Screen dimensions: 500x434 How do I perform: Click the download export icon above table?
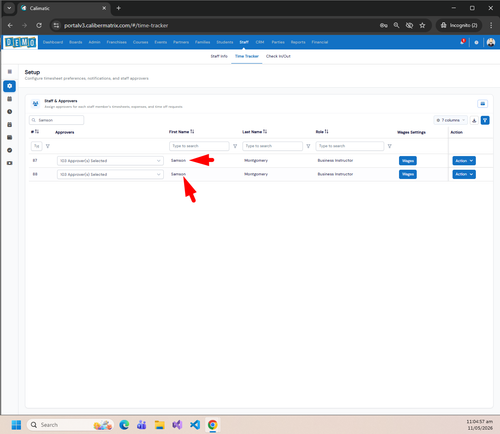coord(474,120)
